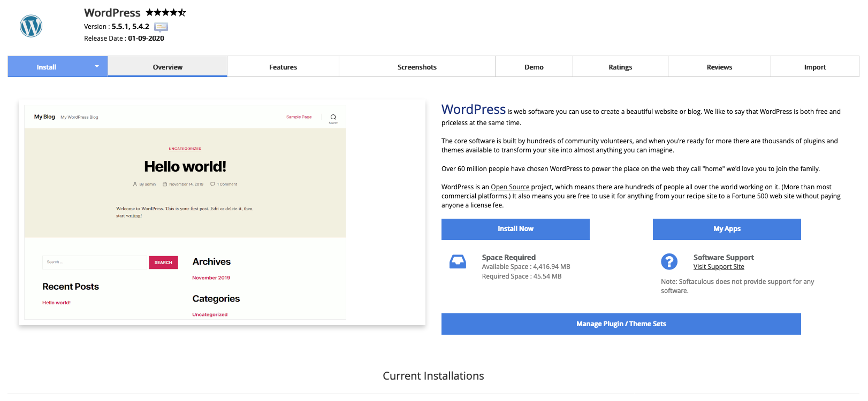Click the Categories heading in preview

click(x=216, y=299)
